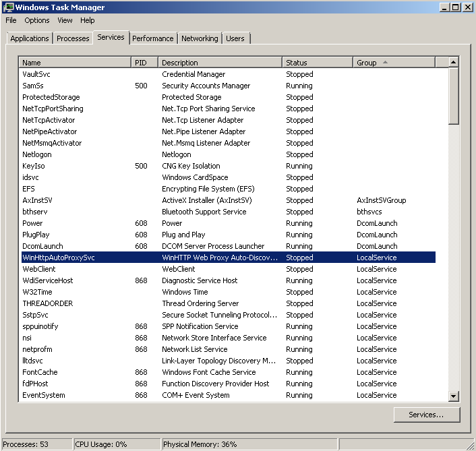This screenshot has height=451, width=476.
Task: Click the scroll down arrow
Action: [453, 396]
